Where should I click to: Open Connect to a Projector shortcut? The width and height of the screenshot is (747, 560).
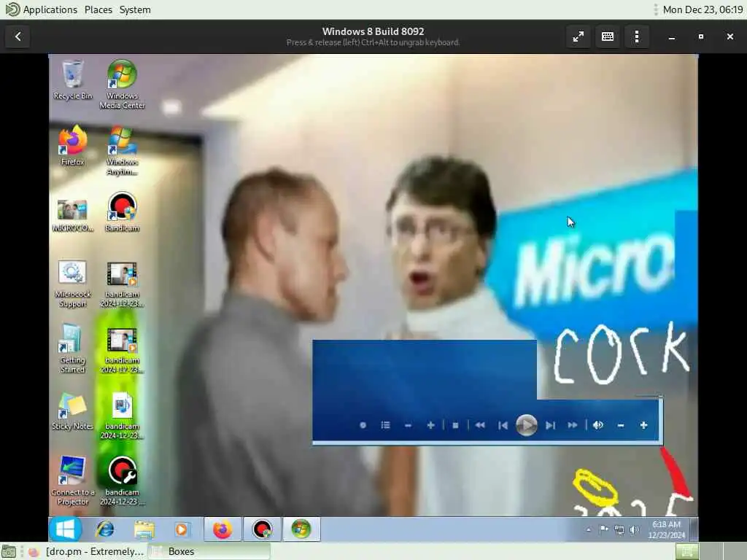72,481
